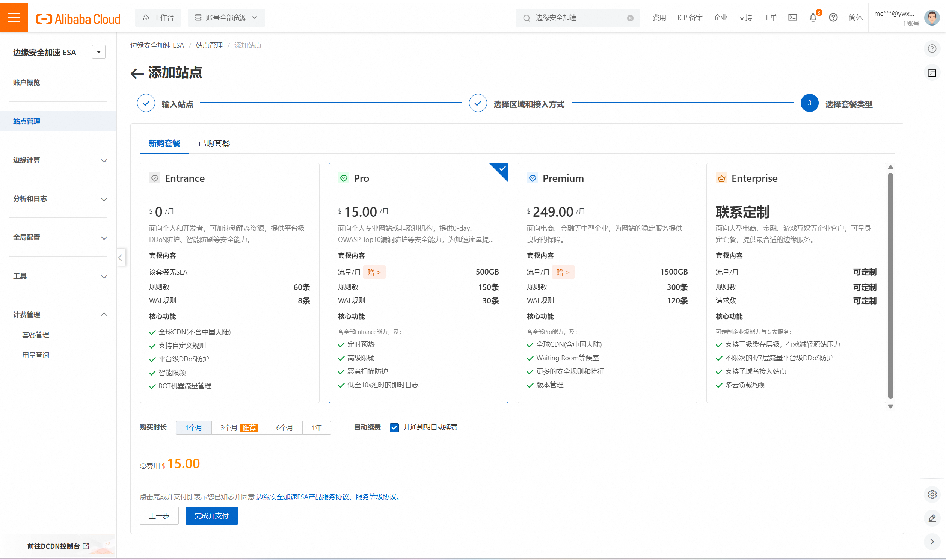Switch to the 已购套餐 tab

[214, 143]
